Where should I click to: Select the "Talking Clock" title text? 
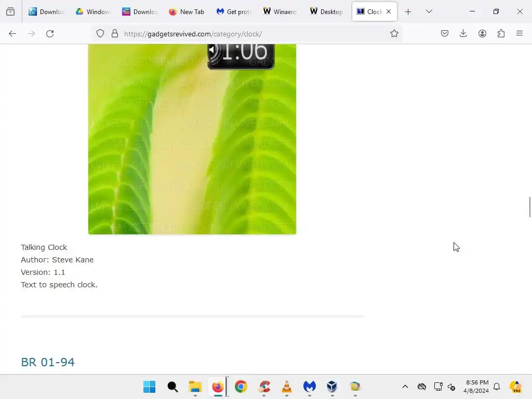(x=44, y=247)
